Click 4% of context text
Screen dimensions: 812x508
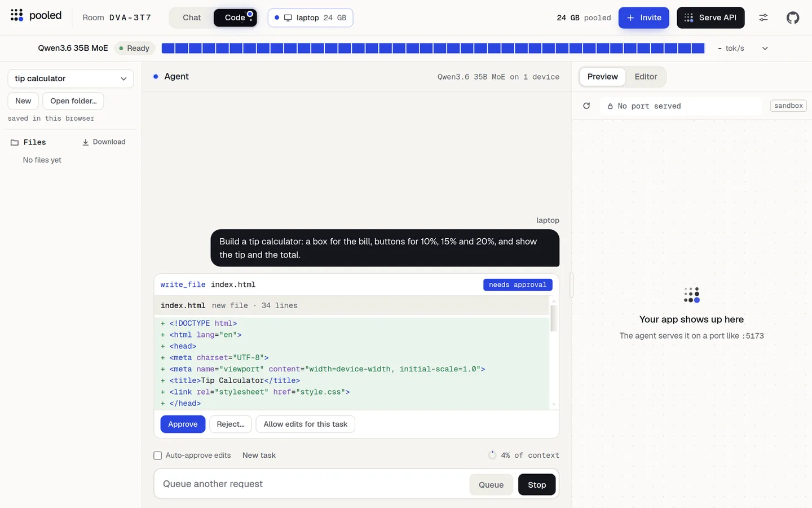530,456
